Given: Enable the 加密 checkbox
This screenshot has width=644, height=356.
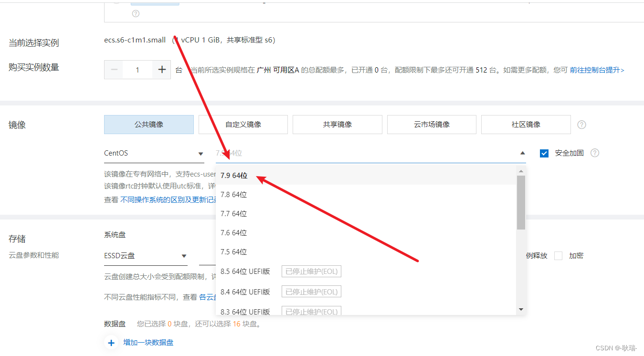Looking at the screenshot, I should coord(558,256).
